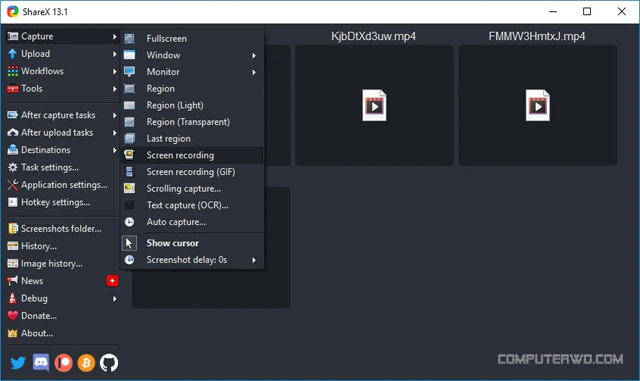Maximize the ShareX window
Viewport: 640px width, 381px height.
(x=587, y=11)
